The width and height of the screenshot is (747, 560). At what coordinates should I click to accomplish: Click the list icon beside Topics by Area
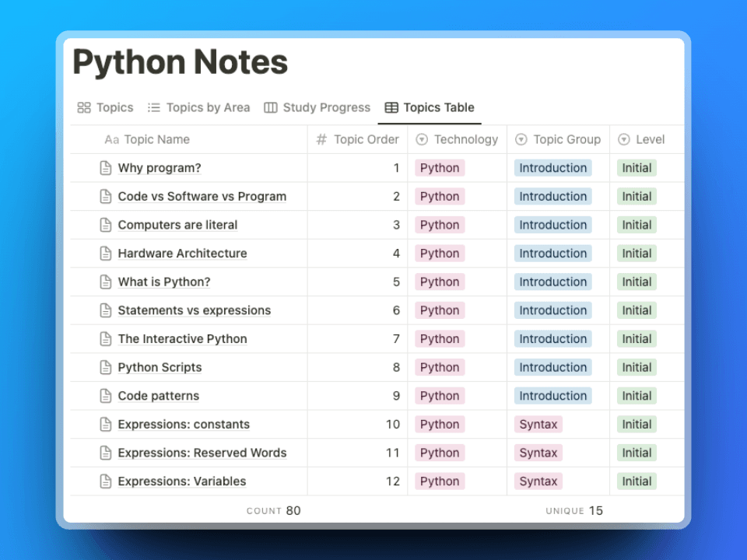pos(153,107)
